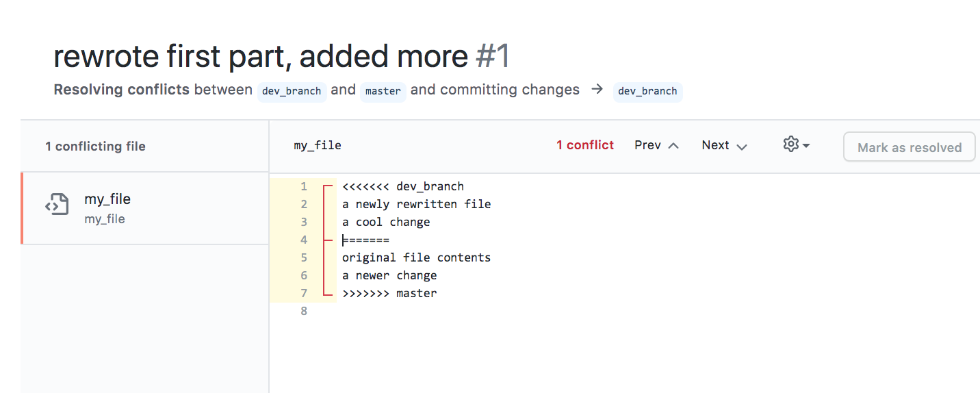Place cursor on '<<<<<<< dev_branch' line
This screenshot has height=393, width=980.
click(x=403, y=186)
